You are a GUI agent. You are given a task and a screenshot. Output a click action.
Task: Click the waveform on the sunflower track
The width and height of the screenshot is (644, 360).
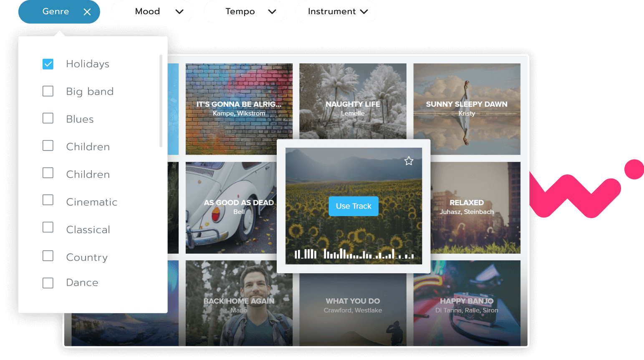(x=354, y=254)
